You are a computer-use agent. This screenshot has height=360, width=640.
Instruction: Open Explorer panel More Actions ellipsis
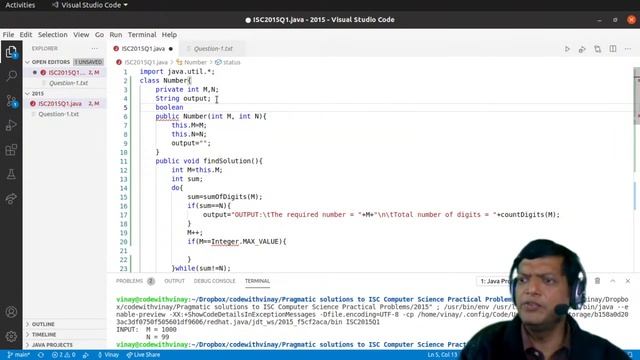point(95,48)
